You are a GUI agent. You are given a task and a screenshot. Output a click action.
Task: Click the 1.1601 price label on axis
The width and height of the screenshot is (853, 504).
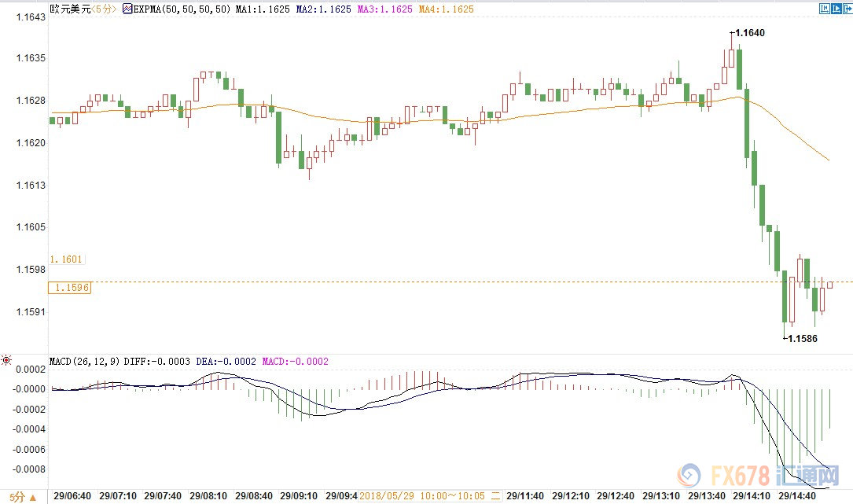(x=66, y=259)
